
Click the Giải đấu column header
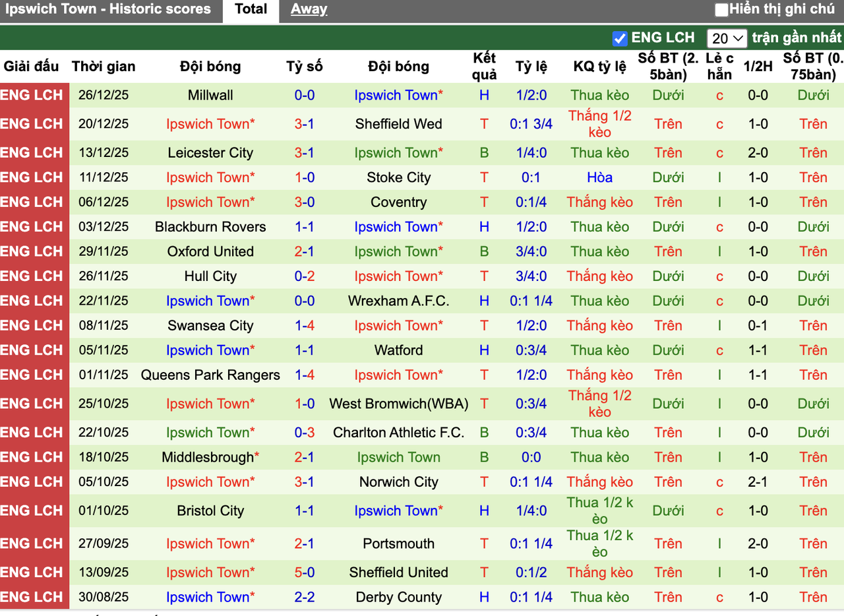point(32,67)
